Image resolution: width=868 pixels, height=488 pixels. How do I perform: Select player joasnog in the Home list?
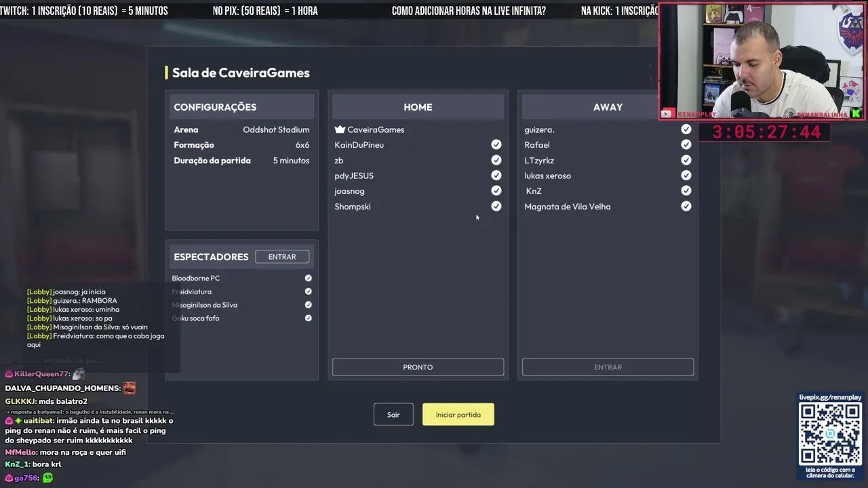pyautogui.click(x=349, y=191)
